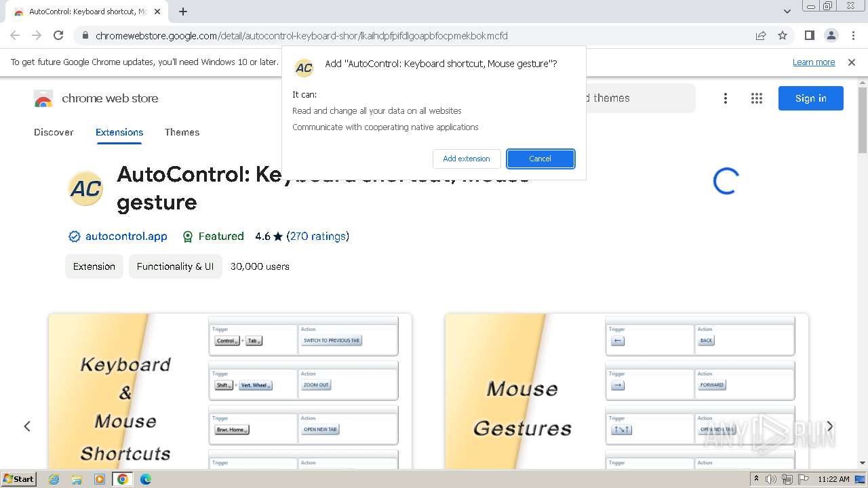Viewport: 868px width, 488px height.
Task: Open the Mouse Gestures screenshot
Action: pyautogui.click(x=627, y=391)
